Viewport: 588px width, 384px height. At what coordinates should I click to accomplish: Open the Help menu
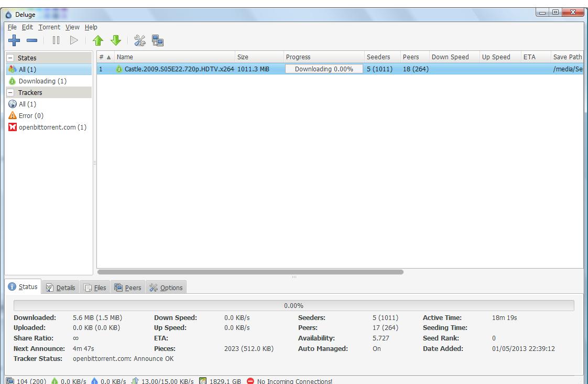point(91,27)
